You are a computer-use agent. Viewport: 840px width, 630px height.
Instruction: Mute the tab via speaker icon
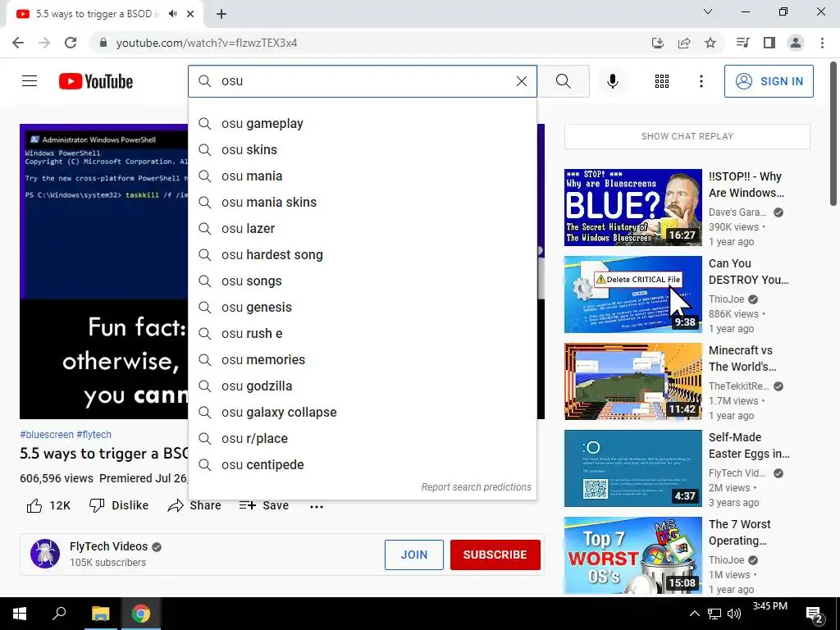172,14
